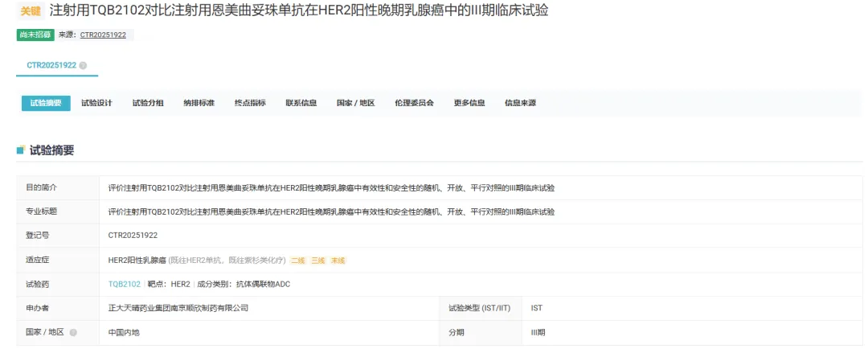Viewport: 868px width, 349px height.
Task: Click the 关键 tag before title
Action: point(30,11)
